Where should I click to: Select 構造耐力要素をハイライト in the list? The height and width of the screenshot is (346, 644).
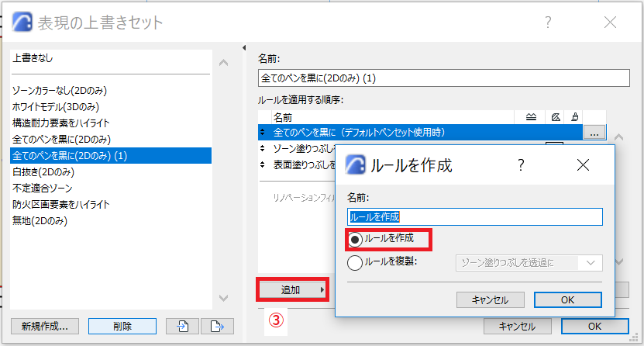(60, 123)
